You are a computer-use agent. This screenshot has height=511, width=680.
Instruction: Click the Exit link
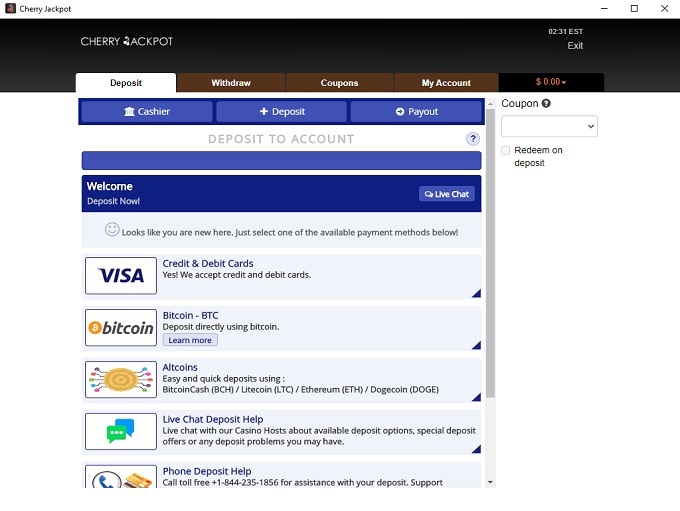tap(575, 46)
